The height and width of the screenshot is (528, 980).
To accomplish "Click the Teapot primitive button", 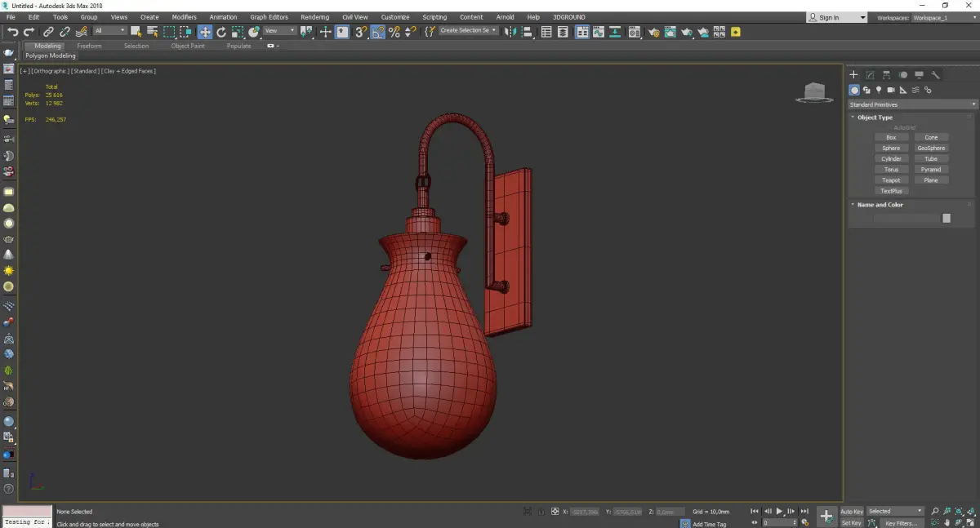I will tap(891, 180).
